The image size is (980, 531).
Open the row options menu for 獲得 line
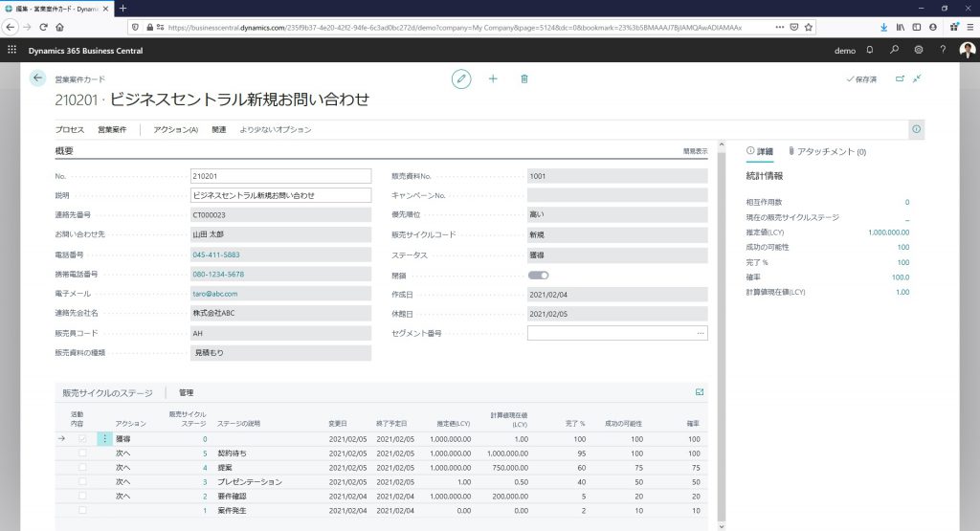(103, 438)
